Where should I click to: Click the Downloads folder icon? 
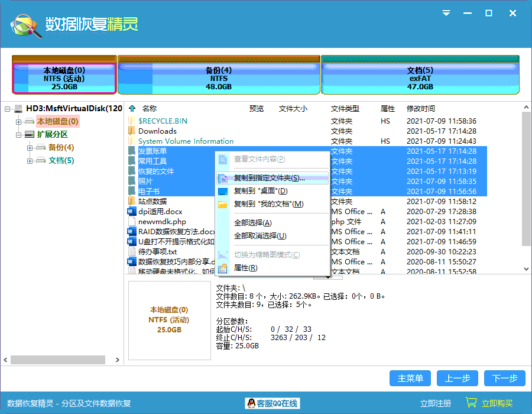132,131
